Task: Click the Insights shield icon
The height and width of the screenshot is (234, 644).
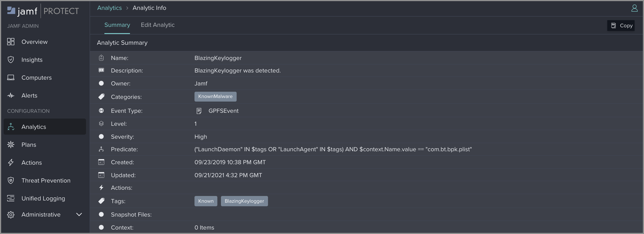Action: [11, 60]
